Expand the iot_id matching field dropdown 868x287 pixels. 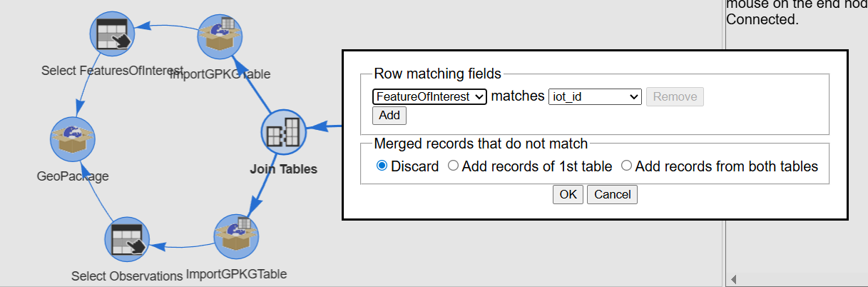click(595, 96)
